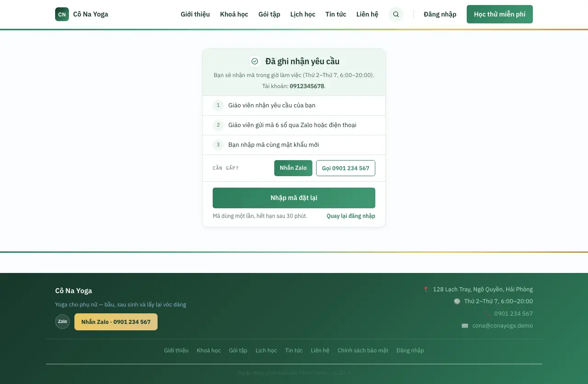Click the location pin icon in footer
This screenshot has width=588, height=384.
tap(426, 289)
